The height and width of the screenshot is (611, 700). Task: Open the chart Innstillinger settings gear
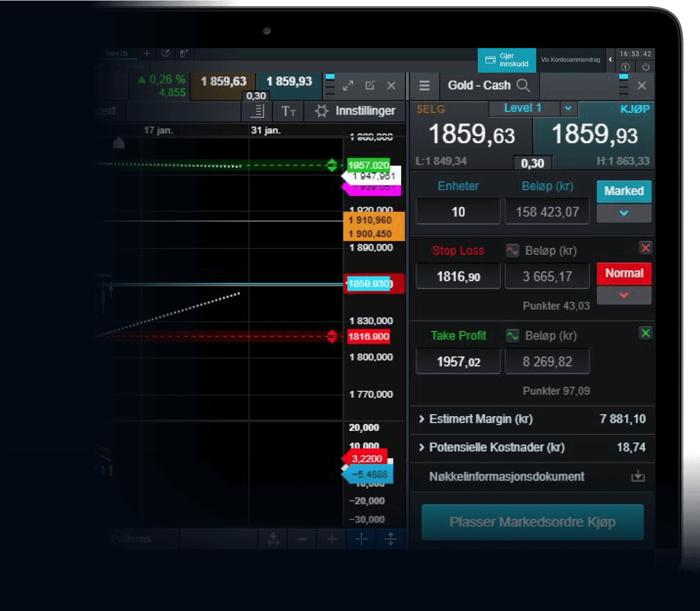pyautogui.click(x=322, y=111)
